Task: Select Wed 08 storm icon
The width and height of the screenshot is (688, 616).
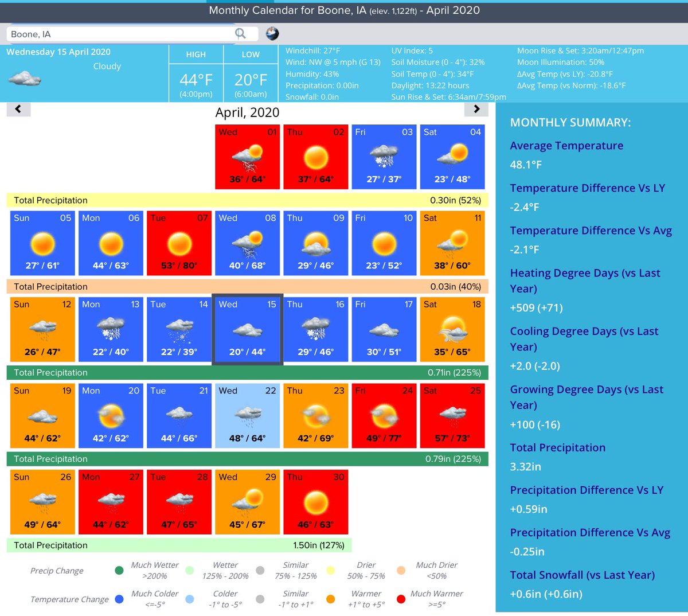Action: pyautogui.click(x=248, y=244)
